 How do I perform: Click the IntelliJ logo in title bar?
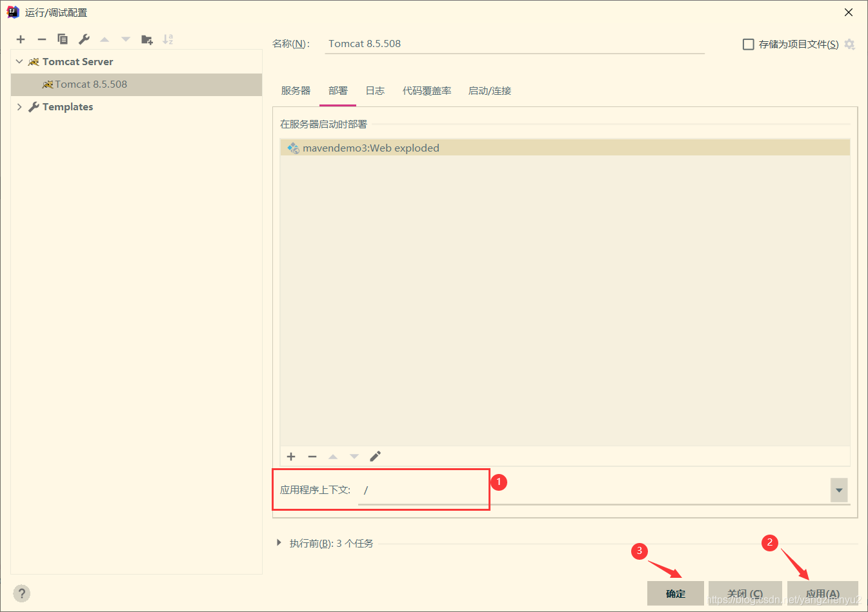13,12
